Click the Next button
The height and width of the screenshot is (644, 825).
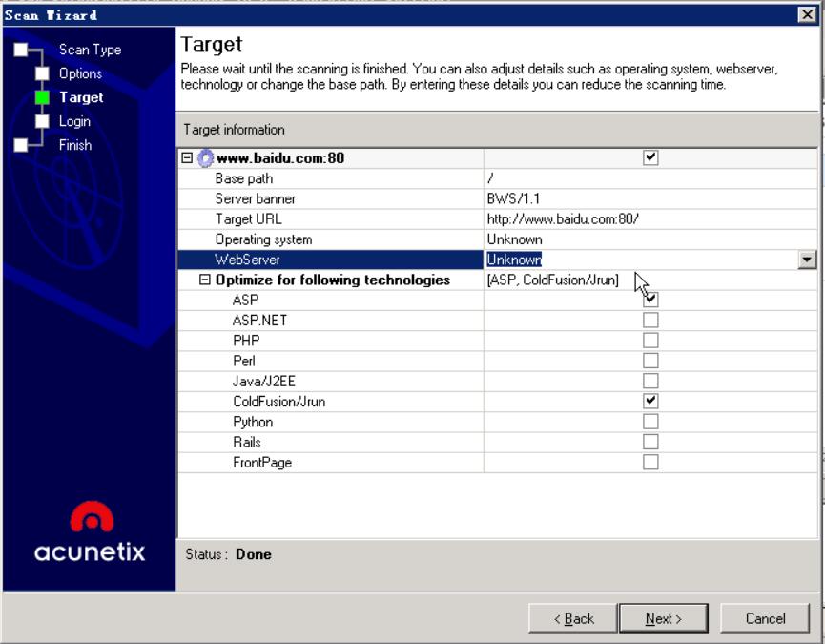(x=664, y=619)
